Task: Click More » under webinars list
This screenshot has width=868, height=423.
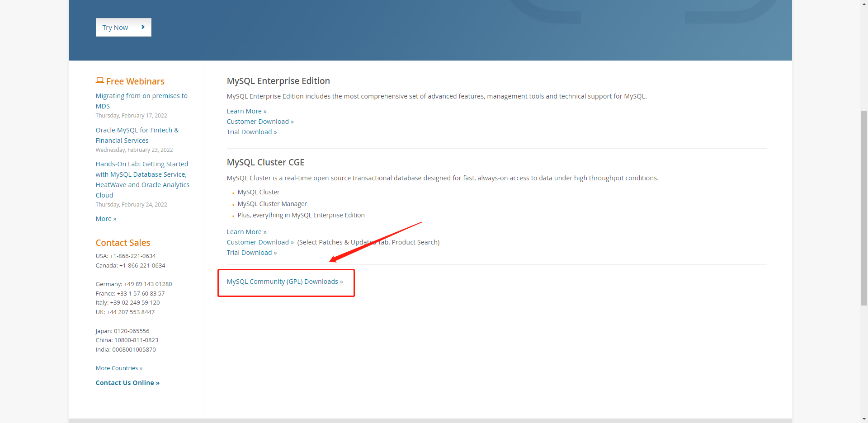Action: (x=106, y=219)
